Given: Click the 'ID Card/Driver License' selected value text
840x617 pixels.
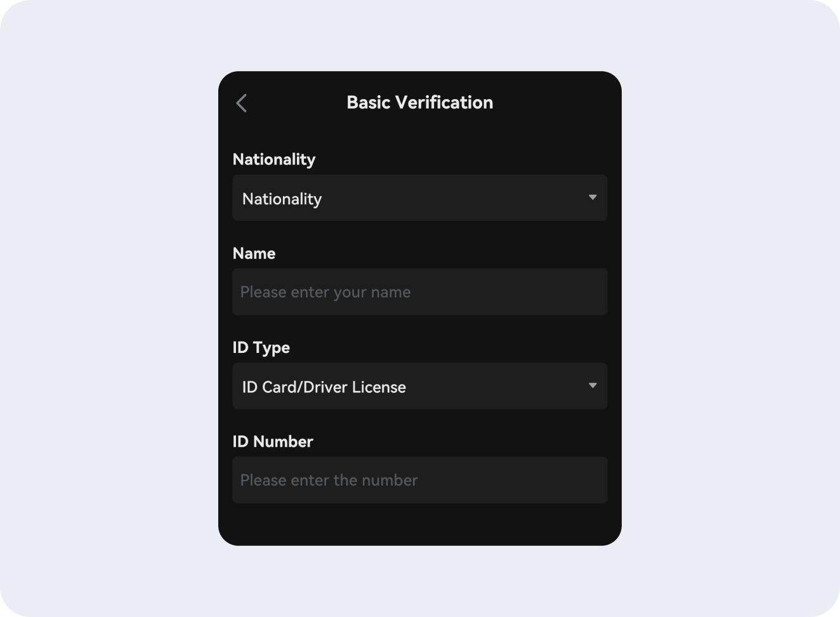Looking at the screenshot, I should coord(324,387).
